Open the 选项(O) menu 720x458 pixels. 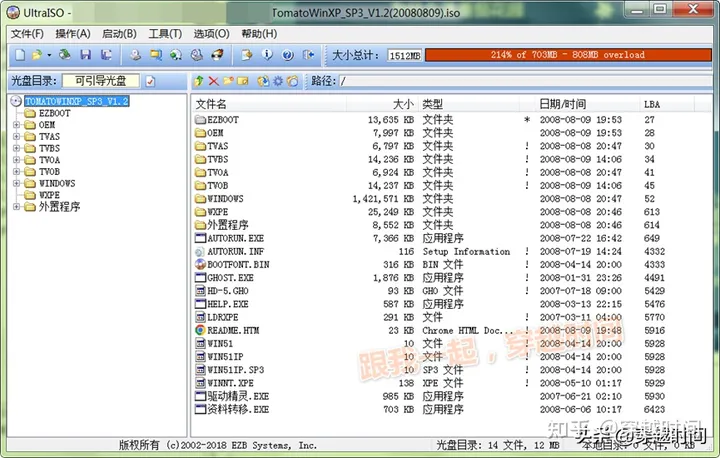tap(211, 34)
